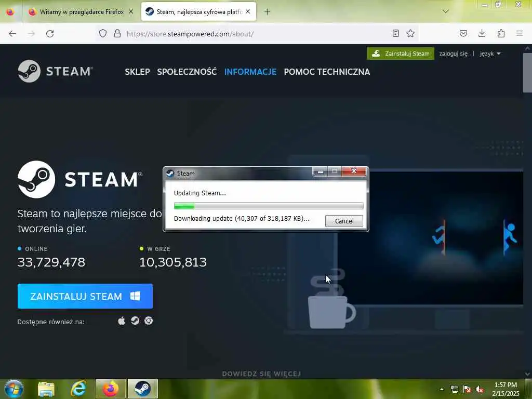The width and height of the screenshot is (532, 399).
Task: Select the Chrome OS download icon
Action: pos(149,321)
